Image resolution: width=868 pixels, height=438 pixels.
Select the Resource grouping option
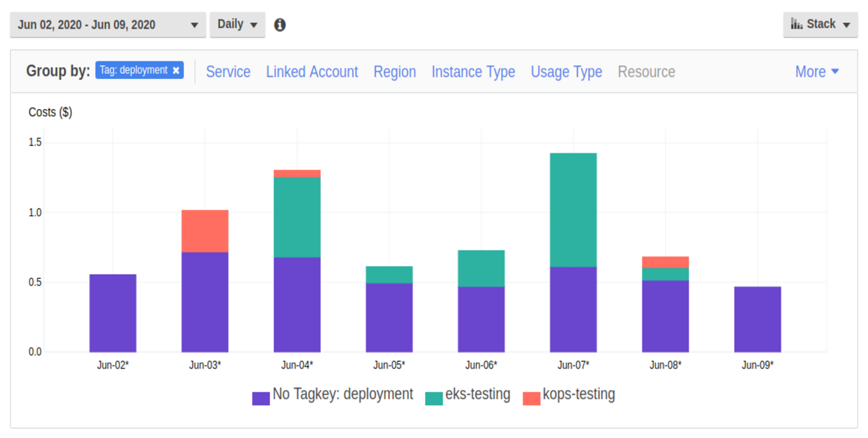(x=646, y=72)
